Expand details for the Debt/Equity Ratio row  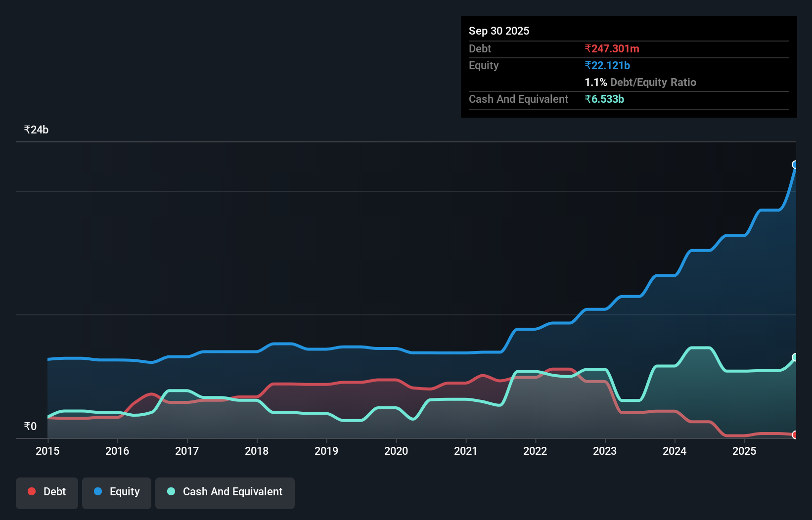point(640,82)
